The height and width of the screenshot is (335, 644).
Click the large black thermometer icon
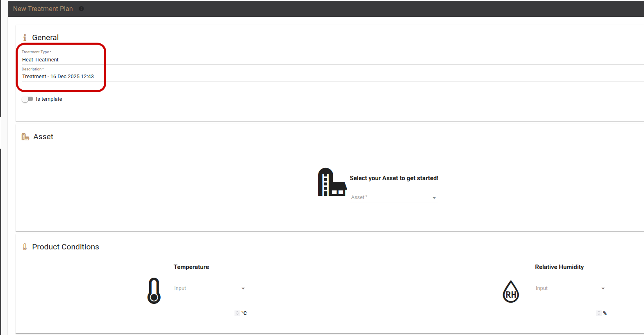click(154, 291)
